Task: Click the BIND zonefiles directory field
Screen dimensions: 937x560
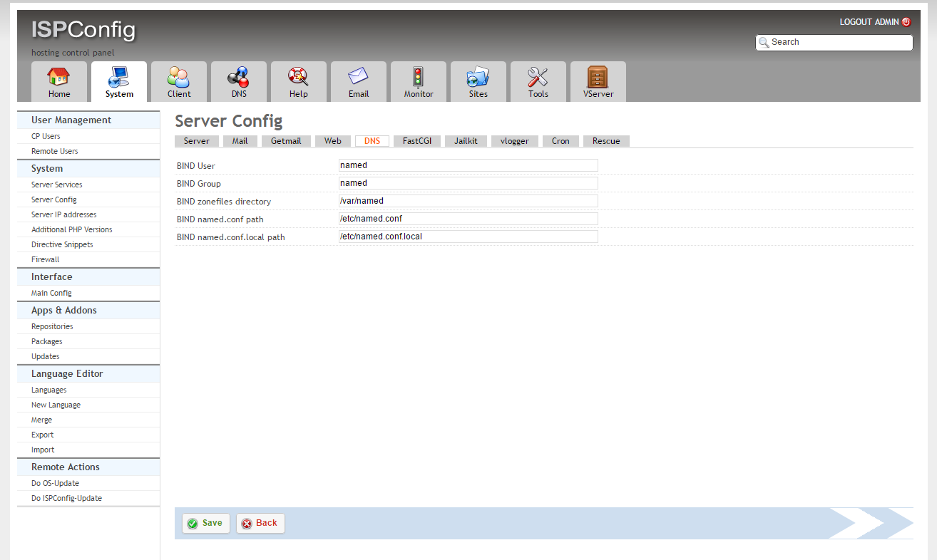Action: click(468, 201)
